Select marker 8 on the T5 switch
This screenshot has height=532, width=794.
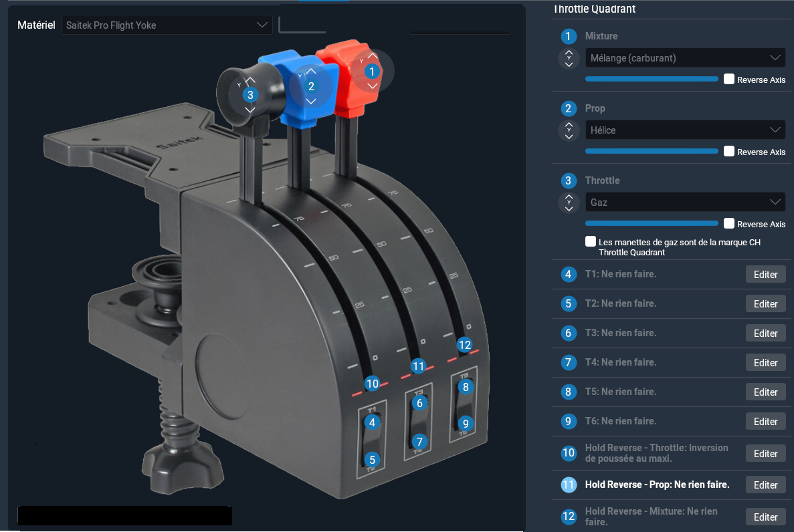click(466, 387)
